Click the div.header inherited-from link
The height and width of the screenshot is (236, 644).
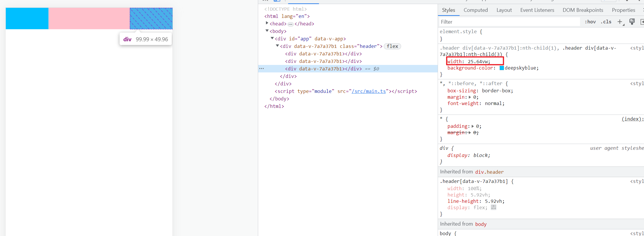(489, 172)
